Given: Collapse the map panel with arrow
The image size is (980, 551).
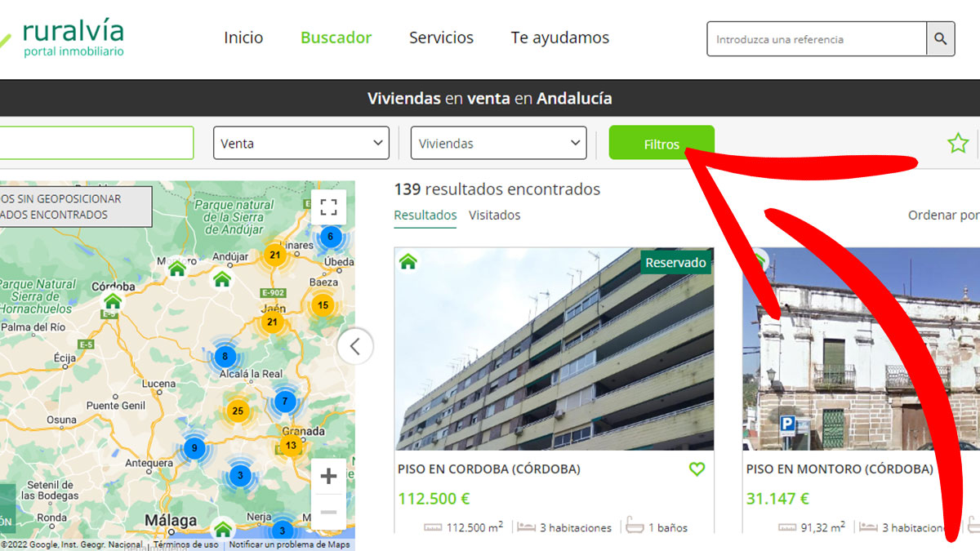Looking at the screenshot, I should (354, 346).
